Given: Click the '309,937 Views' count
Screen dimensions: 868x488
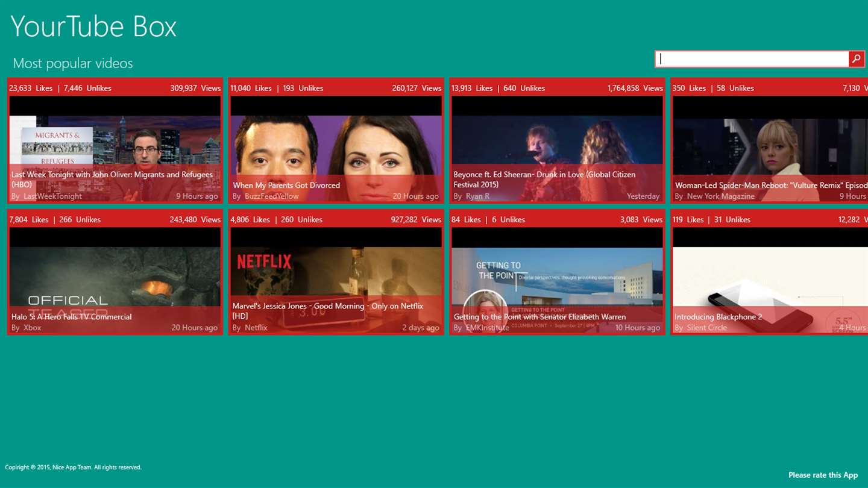Looking at the screenshot, I should click(195, 88).
